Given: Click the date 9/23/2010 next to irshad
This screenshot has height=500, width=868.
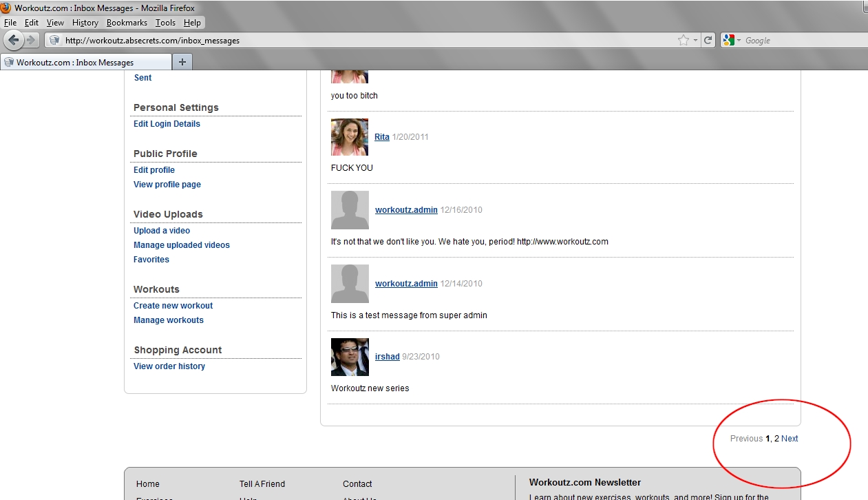Looking at the screenshot, I should click(421, 357).
